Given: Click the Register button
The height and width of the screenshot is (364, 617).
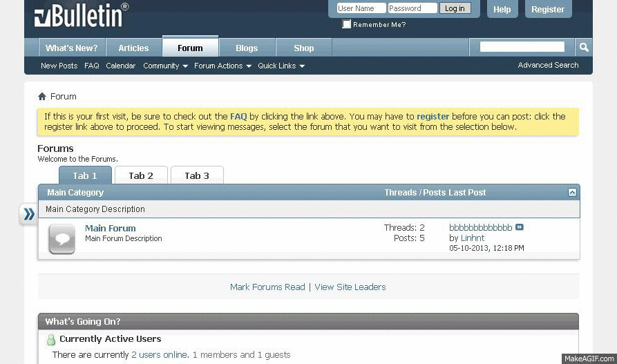Looking at the screenshot, I should (548, 9).
